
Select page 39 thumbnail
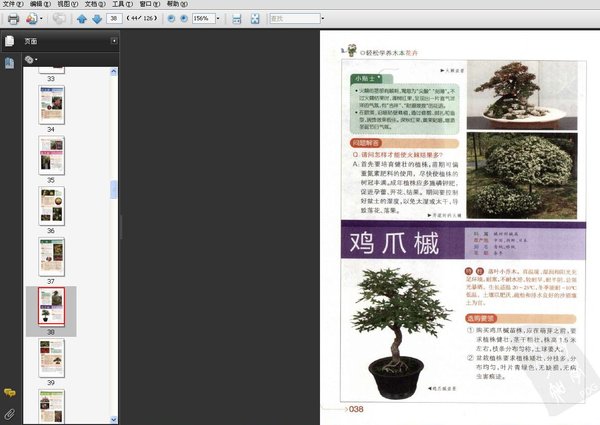[52, 358]
